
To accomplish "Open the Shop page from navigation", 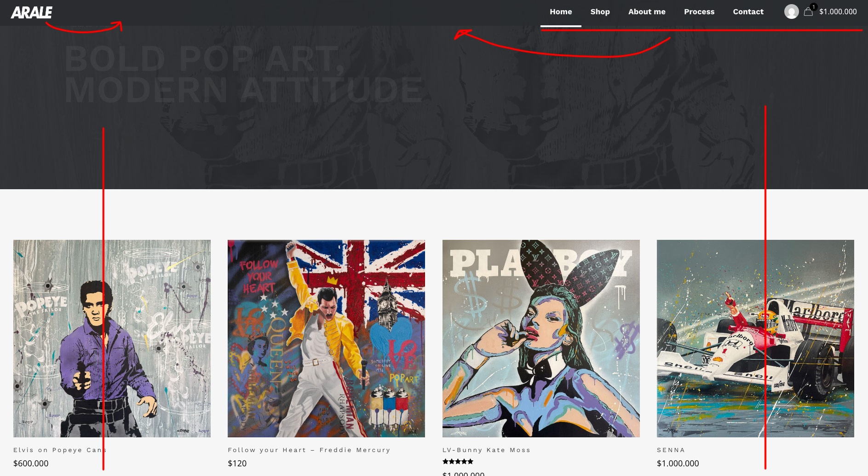I will [x=600, y=12].
